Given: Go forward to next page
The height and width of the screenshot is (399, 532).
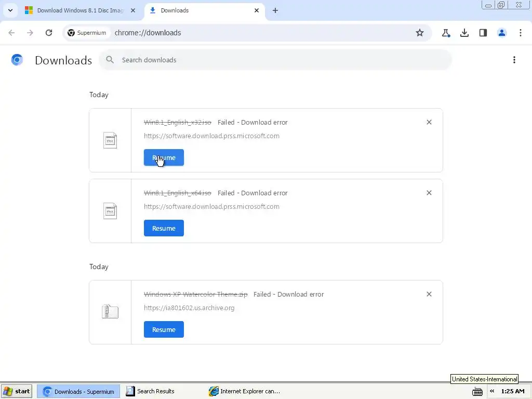Looking at the screenshot, I should point(30,33).
